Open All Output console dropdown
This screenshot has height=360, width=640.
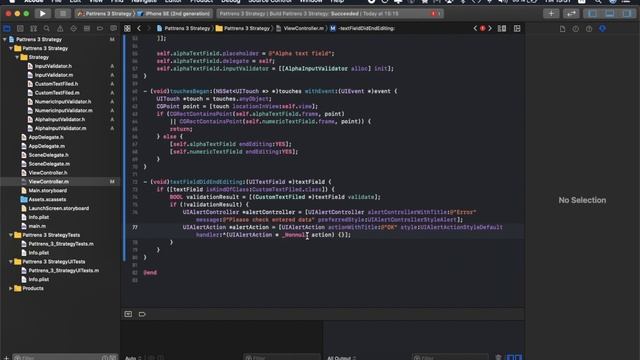click(x=342, y=358)
